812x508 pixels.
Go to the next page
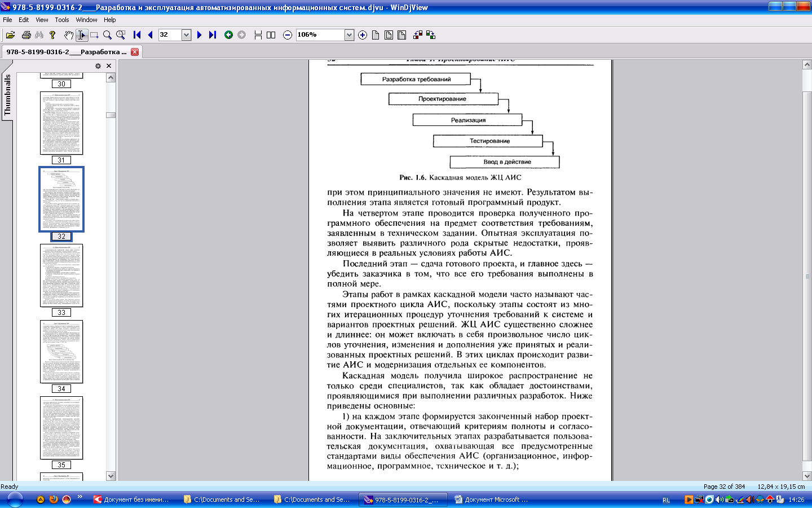coord(199,35)
